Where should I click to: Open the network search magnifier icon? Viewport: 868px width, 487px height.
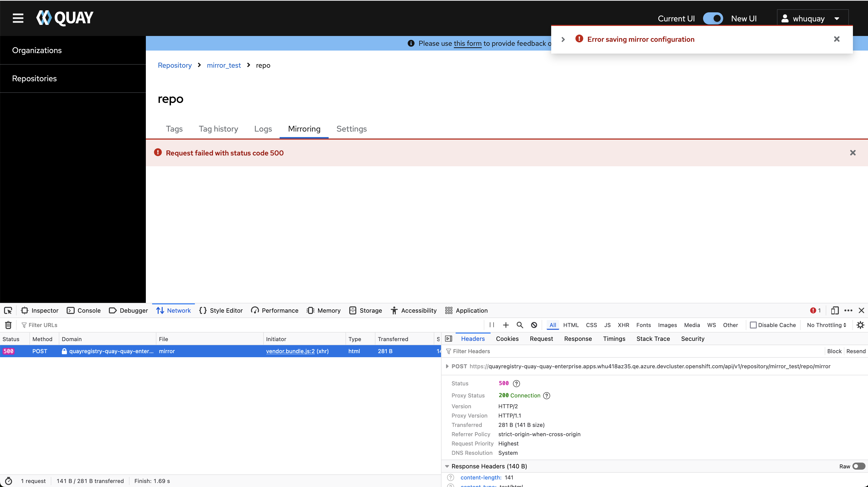(519, 325)
